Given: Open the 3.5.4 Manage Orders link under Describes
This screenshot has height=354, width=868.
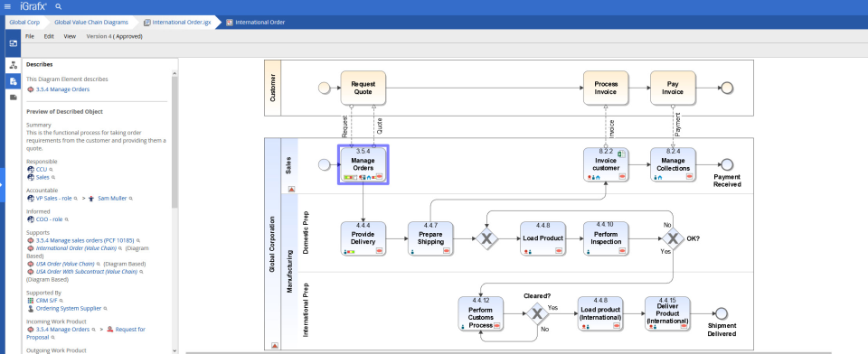Looking at the screenshot, I should [62, 89].
